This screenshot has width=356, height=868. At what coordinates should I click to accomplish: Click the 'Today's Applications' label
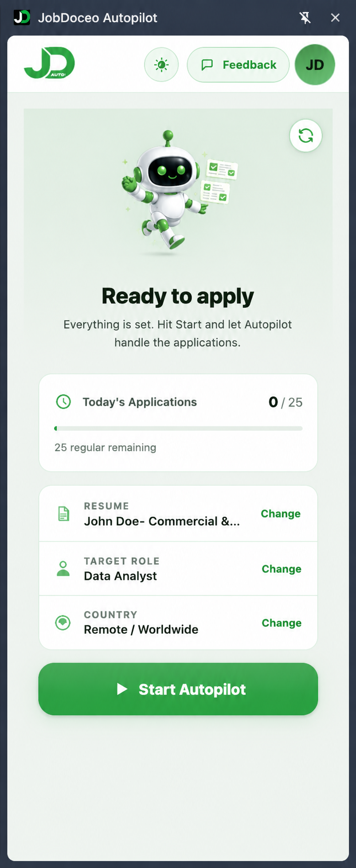point(140,402)
